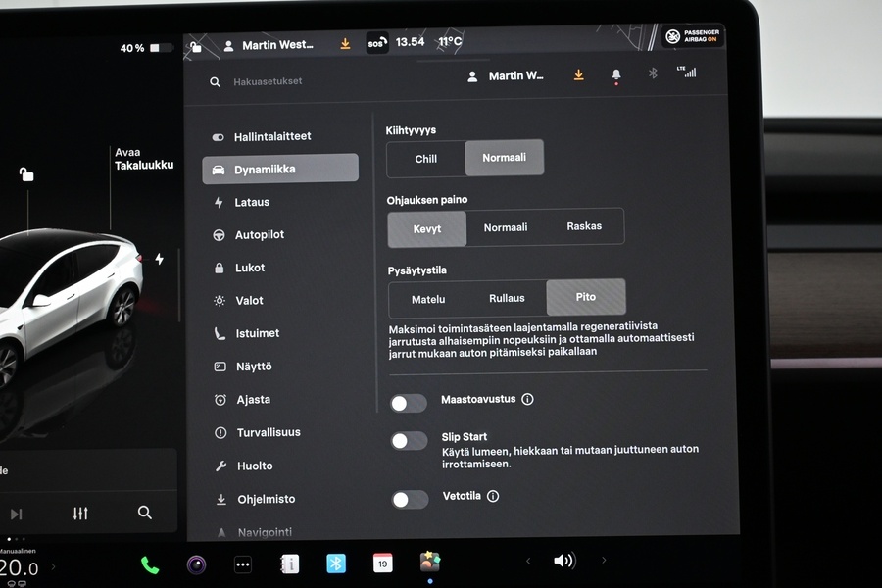
Task: Open the notifications bell icon
Action: pos(616,75)
